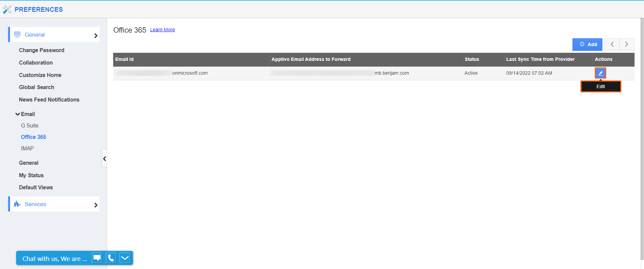Open Collaboration preferences
The width and height of the screenshot is (644, 269).
tap(36, 63)
